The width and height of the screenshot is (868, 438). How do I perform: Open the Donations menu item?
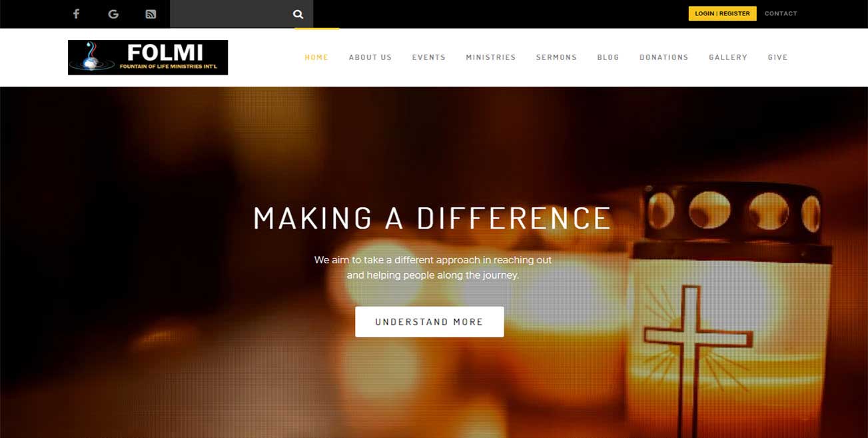click(663, 57)
